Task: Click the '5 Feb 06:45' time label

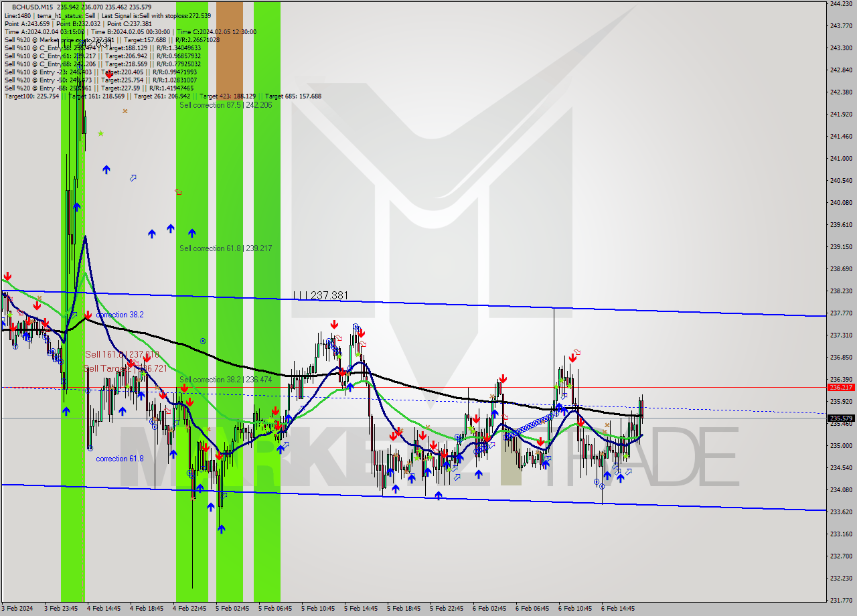Action: (275, 609)
